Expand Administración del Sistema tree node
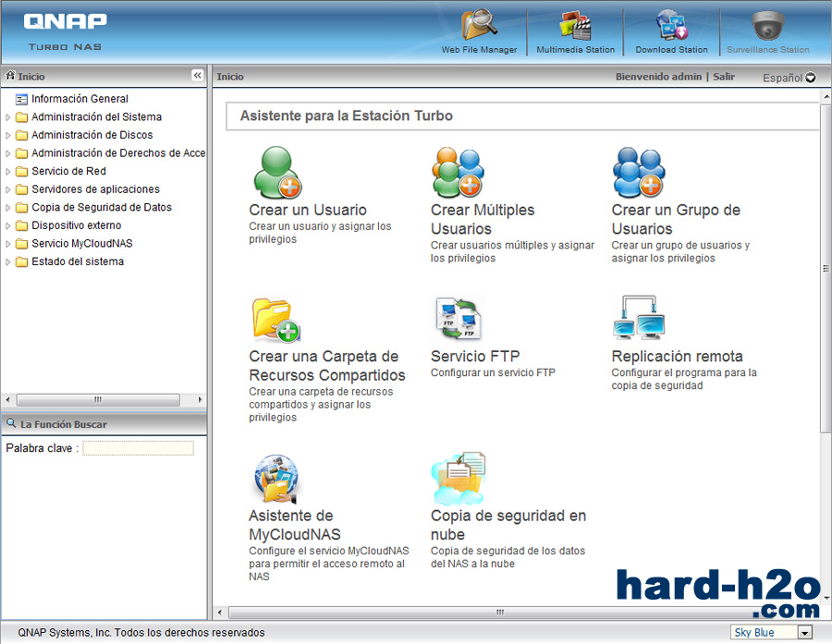This screenshot has width=832, height=644. (x=8, y=117)
